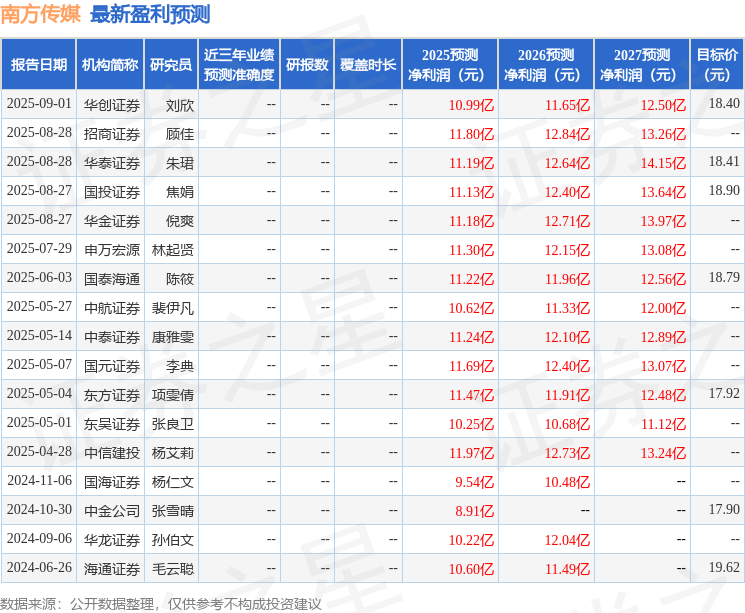Select the 申万宏源 institution cell
Viewport: 745px width, 613px height.
(112, 250)
